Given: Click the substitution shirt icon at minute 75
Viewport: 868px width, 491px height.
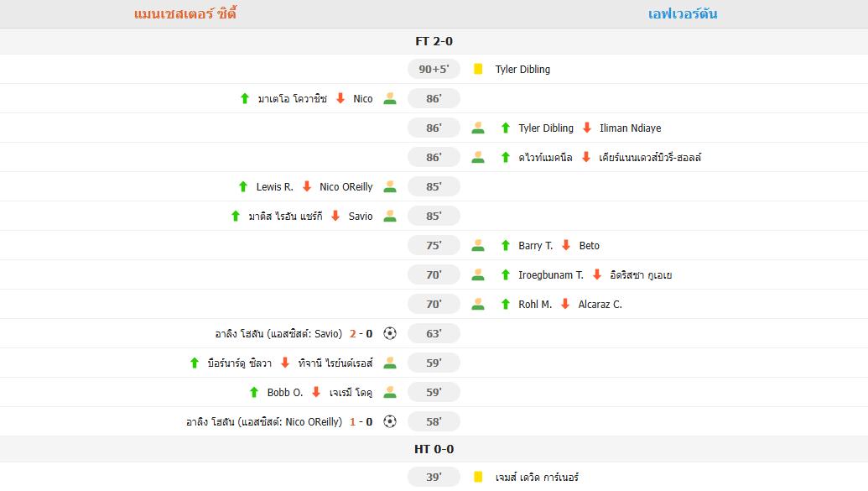Looking at the screenshot, I should click(478, 245).
